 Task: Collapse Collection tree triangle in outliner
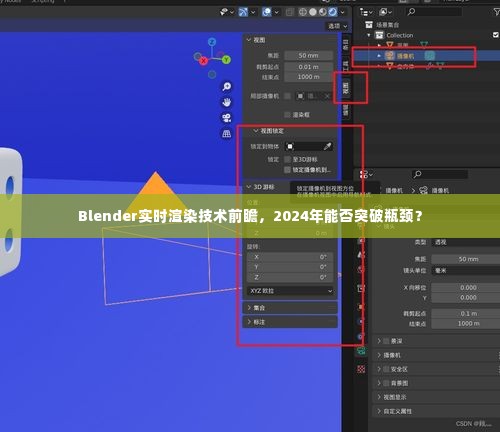[x=369, y=35]
